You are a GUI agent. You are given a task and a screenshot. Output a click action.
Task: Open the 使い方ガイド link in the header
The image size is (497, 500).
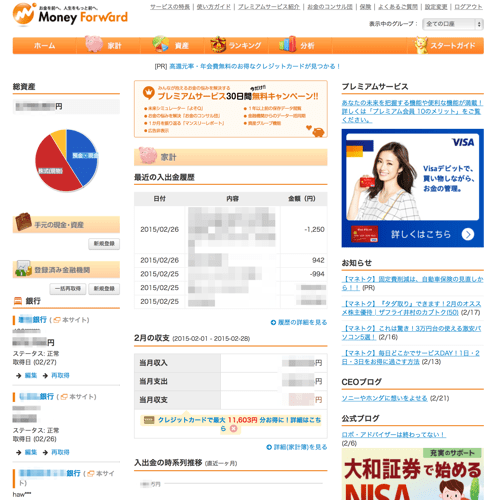(x=214, y=7)
